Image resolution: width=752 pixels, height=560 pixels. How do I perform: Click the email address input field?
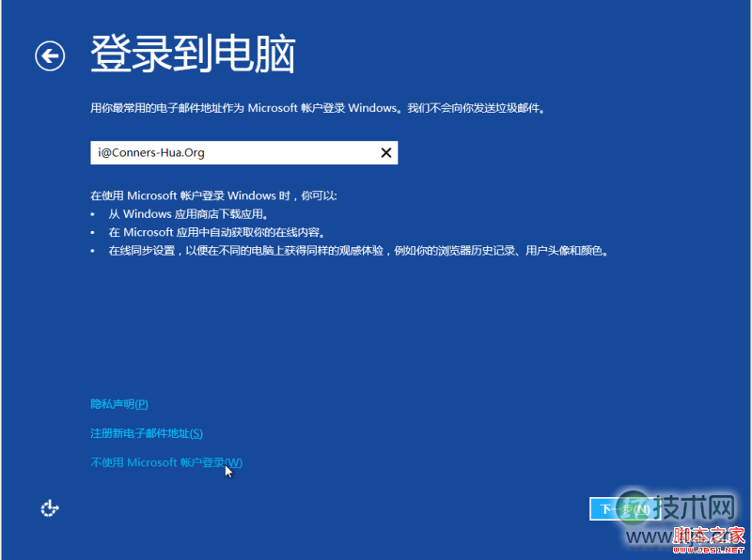pyautogui.click(x=243, y=153)
